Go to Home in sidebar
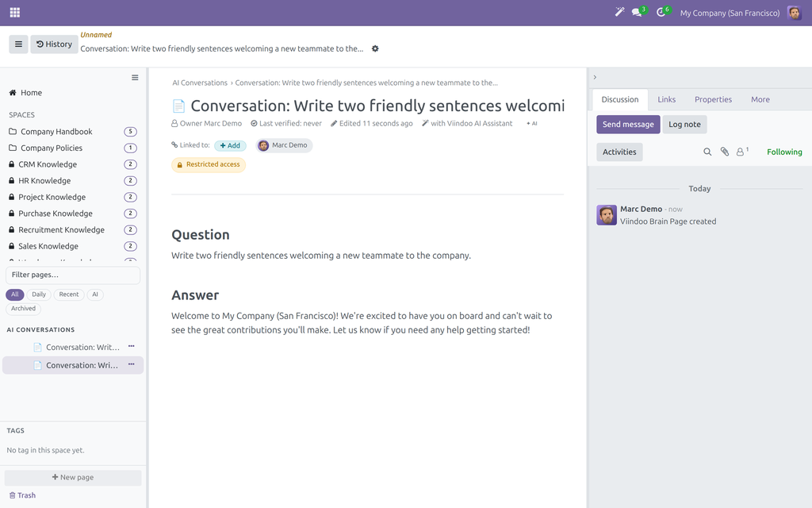The image size is (812, 508). pos(32,93)
